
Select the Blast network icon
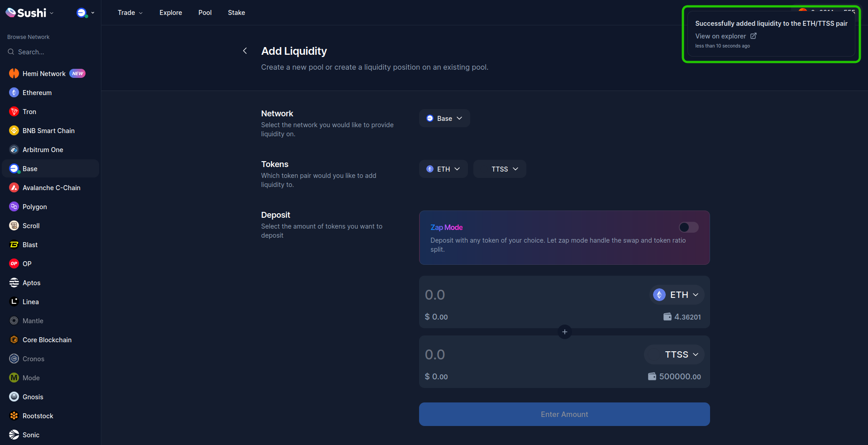click(14, 244)
